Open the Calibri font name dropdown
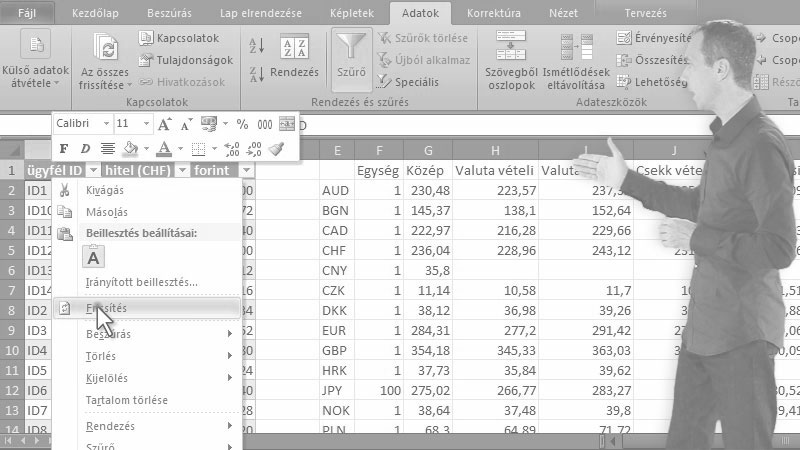The height and width of the screenshot is (450, 800). click(106, 123)
